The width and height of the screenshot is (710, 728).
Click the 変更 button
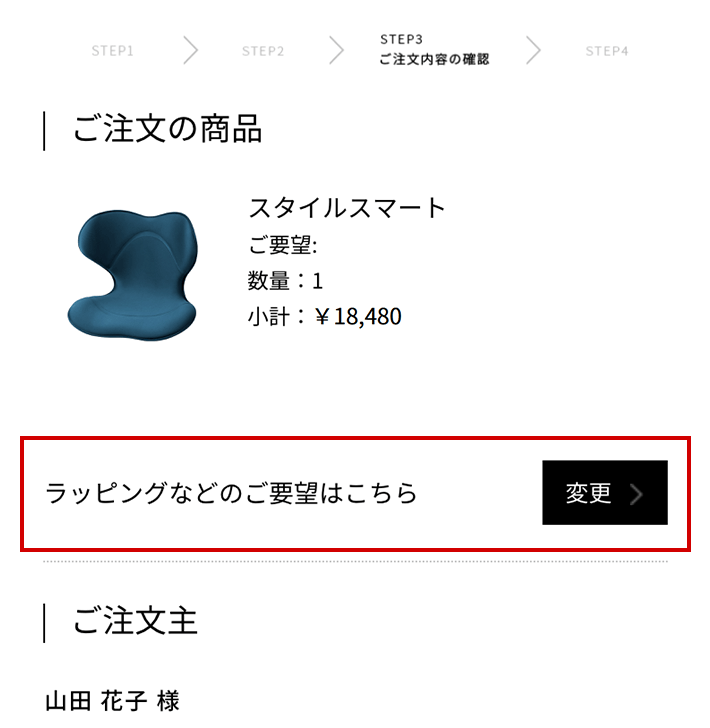pos(605,493)
